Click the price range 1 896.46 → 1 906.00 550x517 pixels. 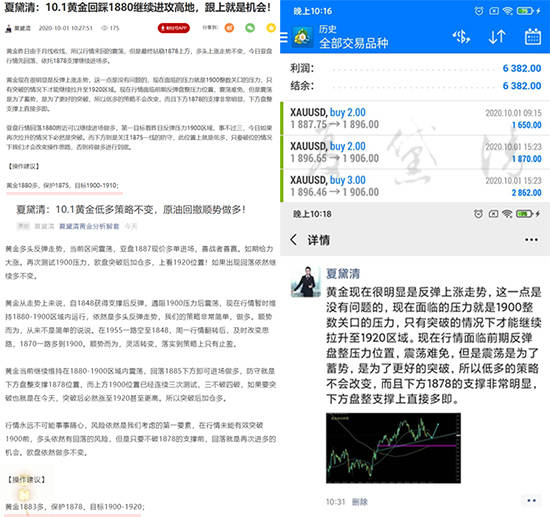(335, 192)
